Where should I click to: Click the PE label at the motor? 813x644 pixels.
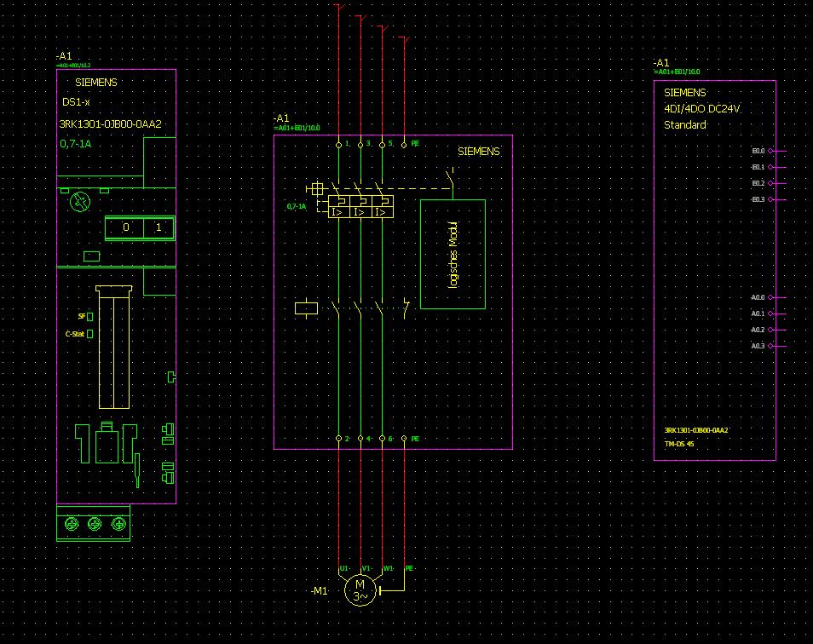[x=409, y=568]
